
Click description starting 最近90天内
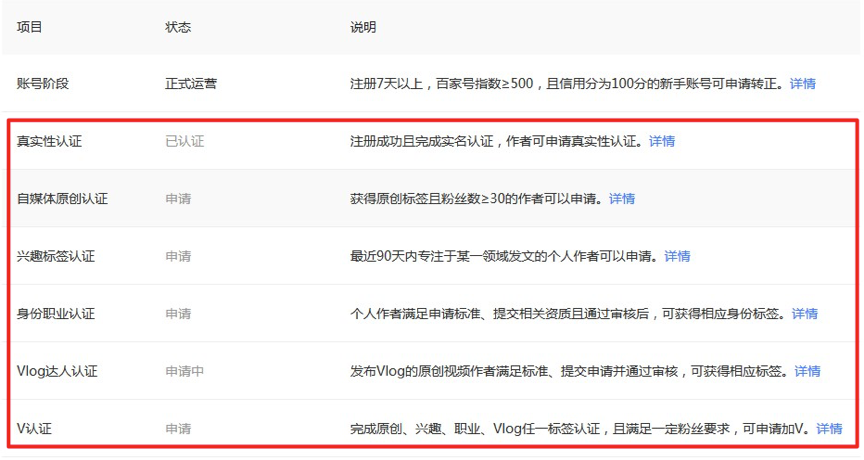pos(504,256)
